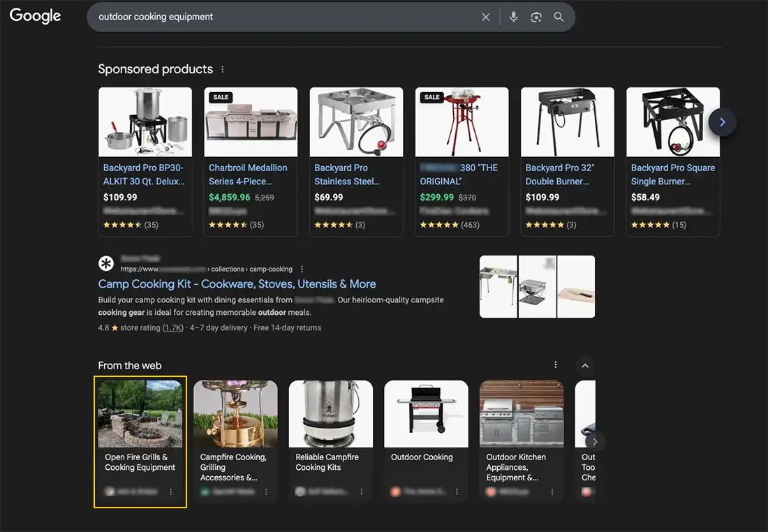Click the cutting board and knife thumbnail

pos(576,286)
